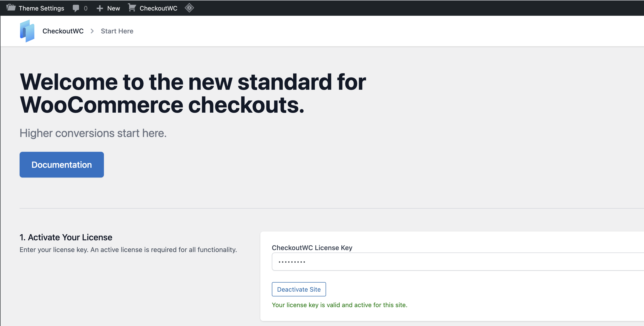Click the plus icon next to New
The width and height of the screenshot is (644, 326).
(x=100, y=8)
